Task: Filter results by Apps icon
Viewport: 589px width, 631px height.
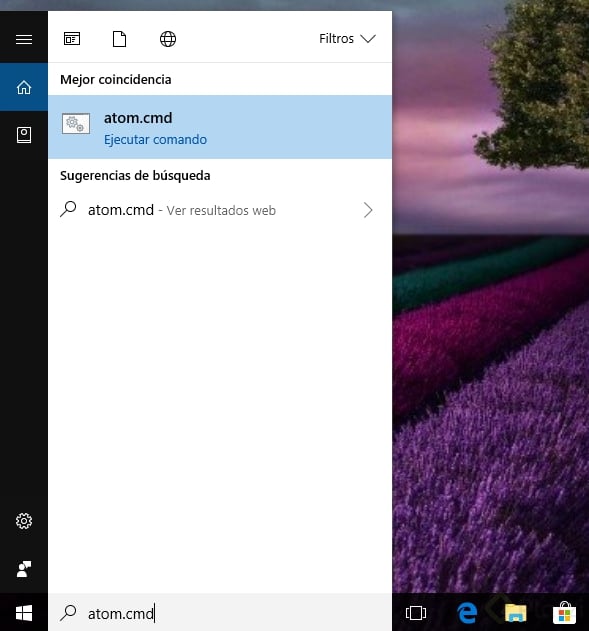Action: tap(72, 39)
